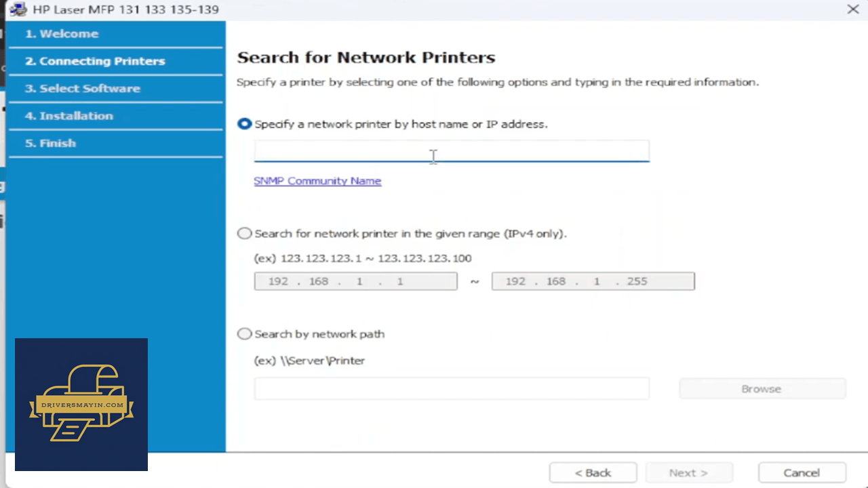Click the Next button

click(689, 472)
